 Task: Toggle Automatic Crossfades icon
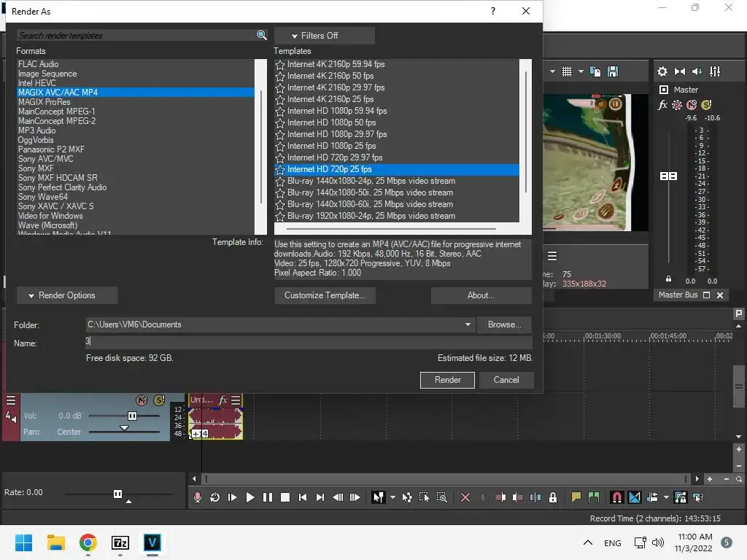635,497
